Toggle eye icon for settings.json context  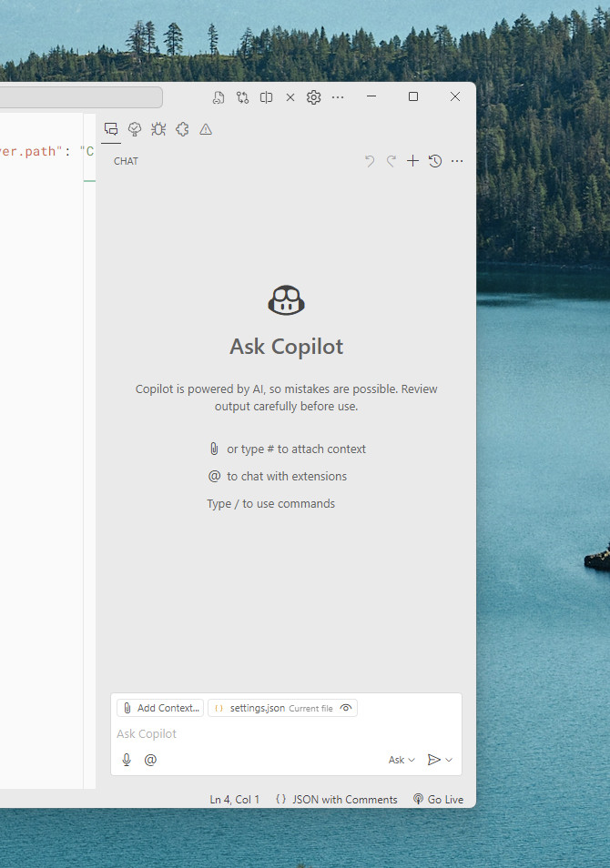(x=346, y=708)
